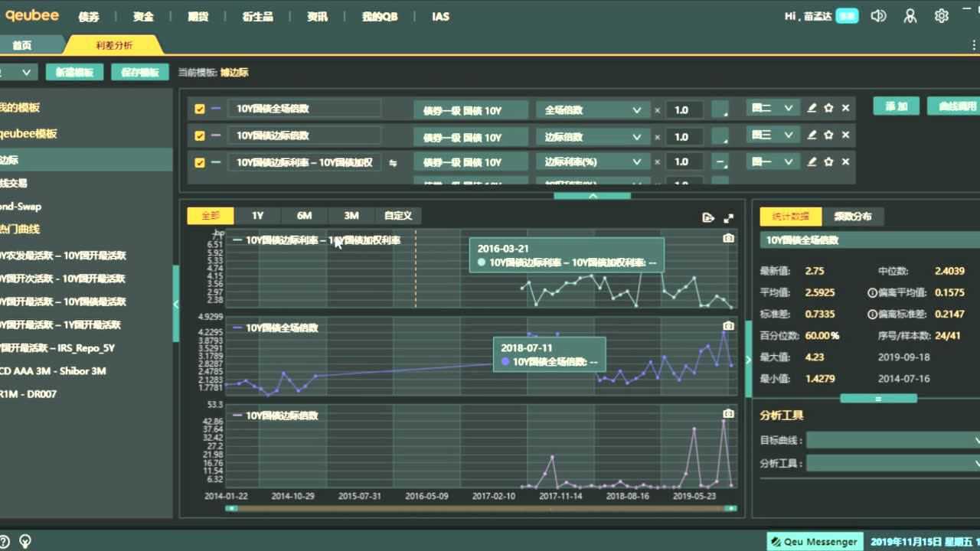
Task: Click the 添加 button
Action: pyautogui.click(x=896, y=106)
